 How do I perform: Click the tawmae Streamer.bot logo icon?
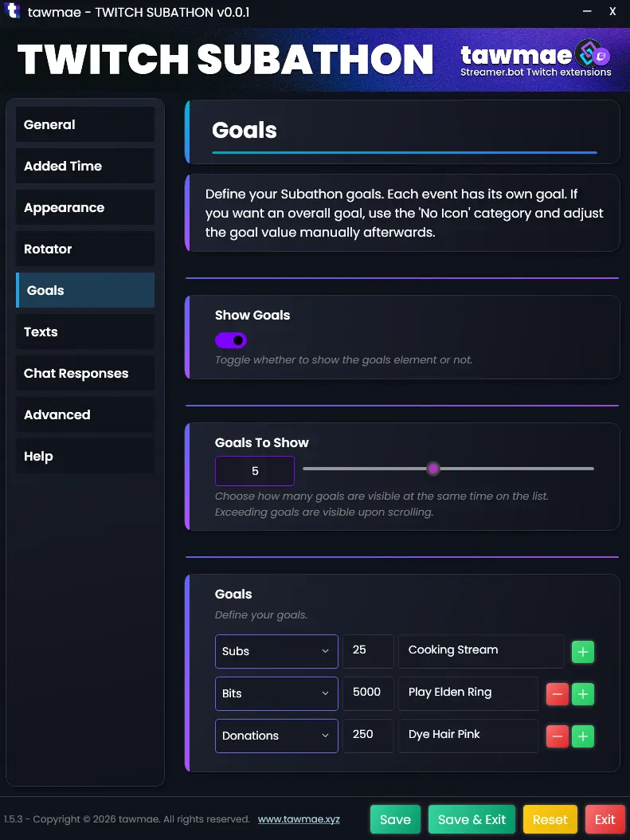coord(592,54)
